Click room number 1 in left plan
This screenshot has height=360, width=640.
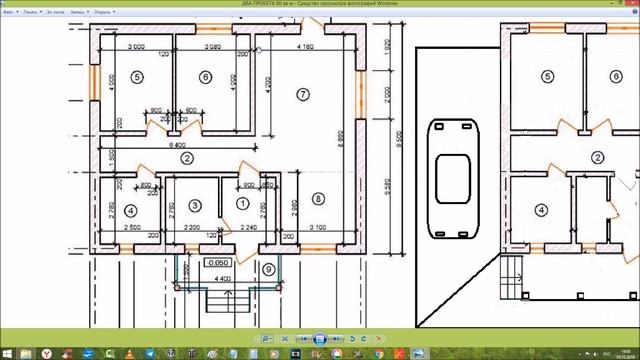click(242, 203)
